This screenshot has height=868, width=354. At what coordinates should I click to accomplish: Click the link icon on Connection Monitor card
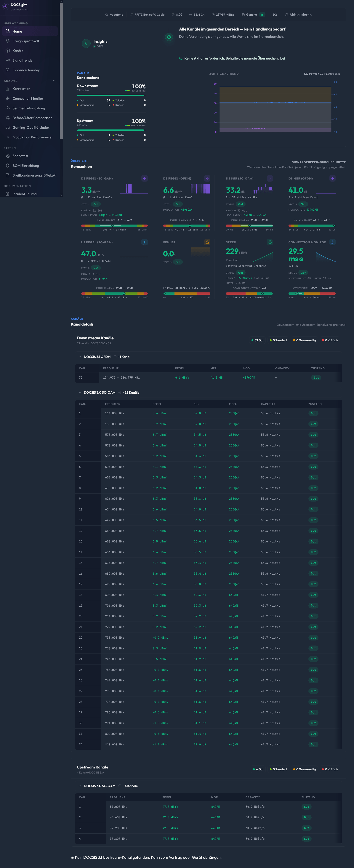332,242
